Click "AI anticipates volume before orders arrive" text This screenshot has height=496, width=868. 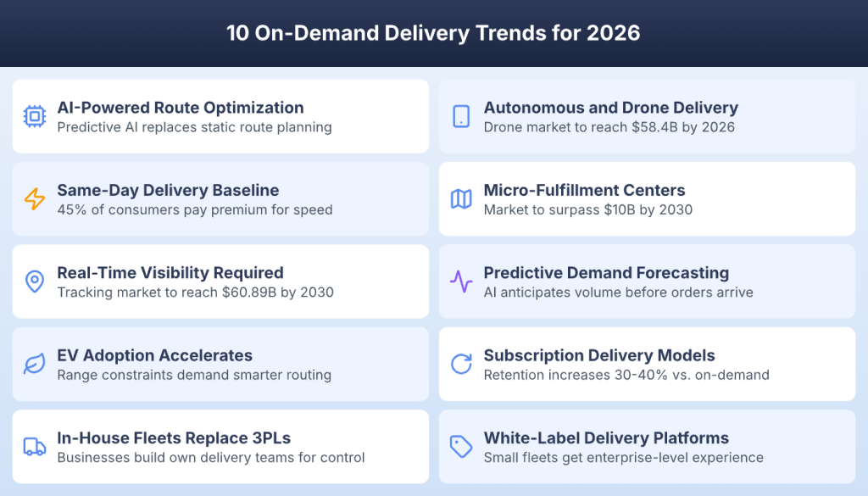tap(618, 293)
